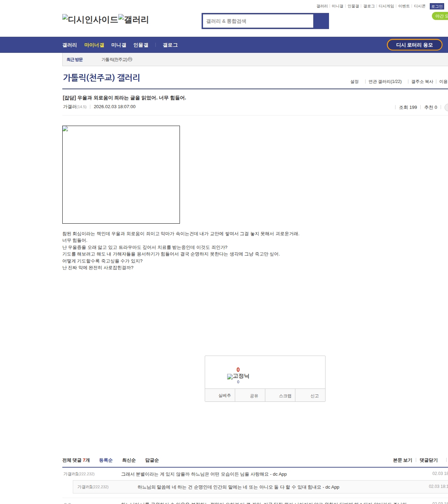Open the 디시콘 link at the top

(420, 6)
